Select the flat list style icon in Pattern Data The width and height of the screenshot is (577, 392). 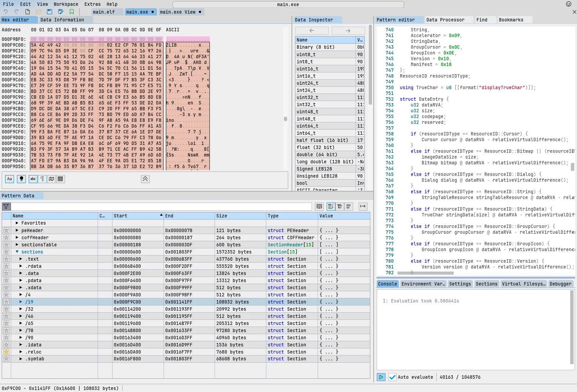348,207
